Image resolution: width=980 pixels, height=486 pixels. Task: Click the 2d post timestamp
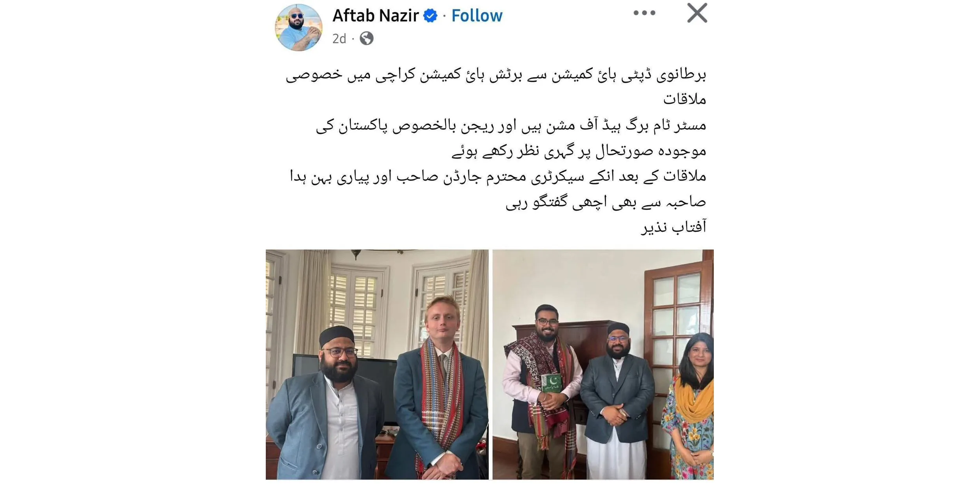point(339,39)
